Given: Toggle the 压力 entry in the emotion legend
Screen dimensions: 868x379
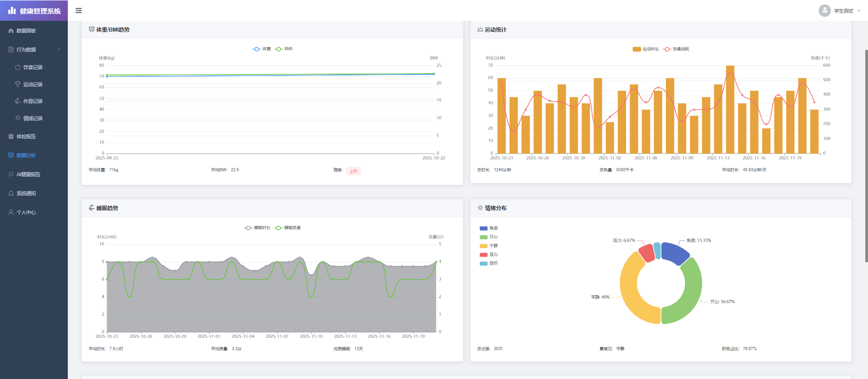Looking at the screenshot, I should (x=489, y=255).
